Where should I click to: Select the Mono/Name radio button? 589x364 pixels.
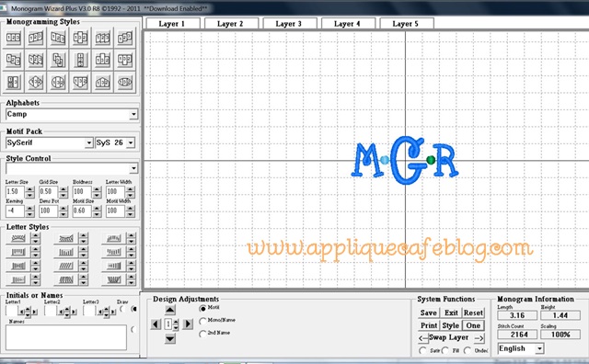point(202,321)
